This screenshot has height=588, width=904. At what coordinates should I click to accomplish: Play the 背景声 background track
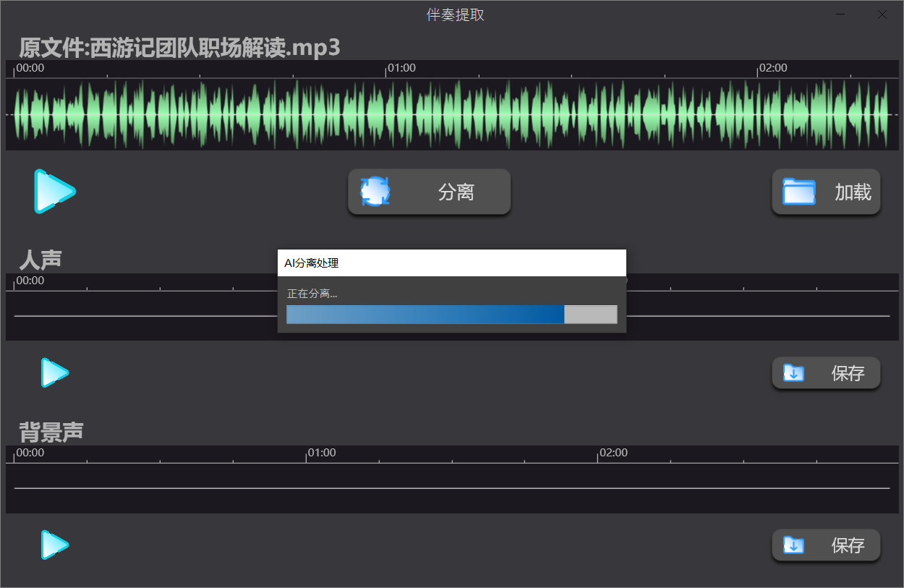tap(54, 545)
